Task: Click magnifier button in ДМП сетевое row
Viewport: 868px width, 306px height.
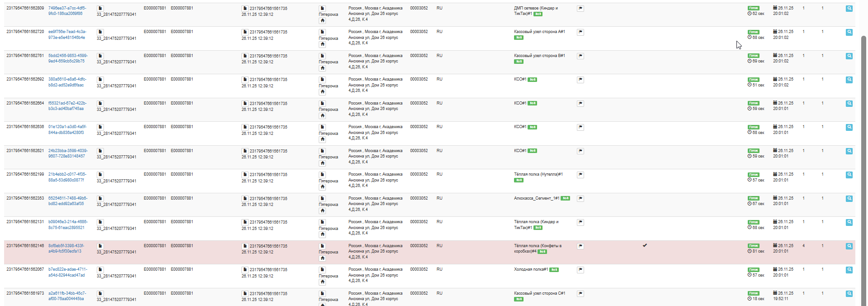Action: click(x=849, y=9)
